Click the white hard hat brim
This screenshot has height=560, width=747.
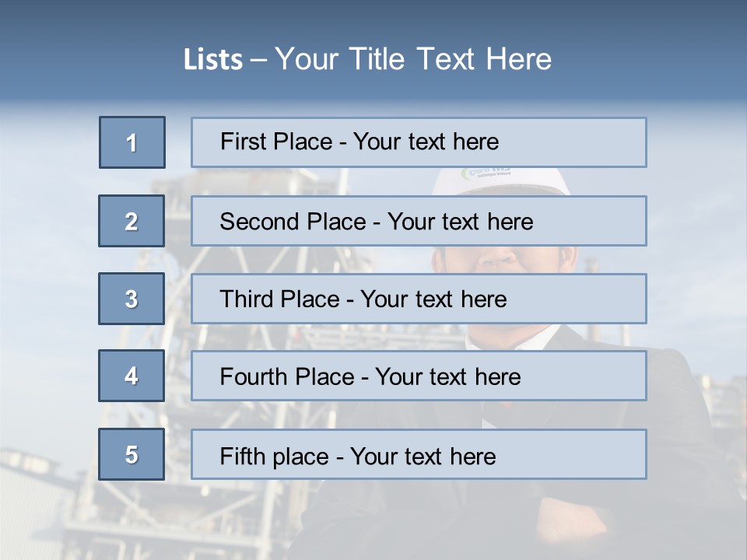[500, 191]
